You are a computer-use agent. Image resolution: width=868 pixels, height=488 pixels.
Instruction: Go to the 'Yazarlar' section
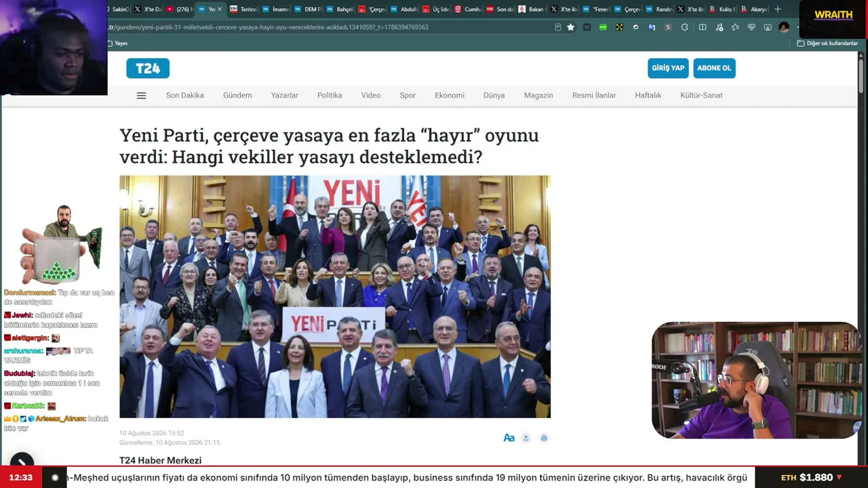[285, 96]
